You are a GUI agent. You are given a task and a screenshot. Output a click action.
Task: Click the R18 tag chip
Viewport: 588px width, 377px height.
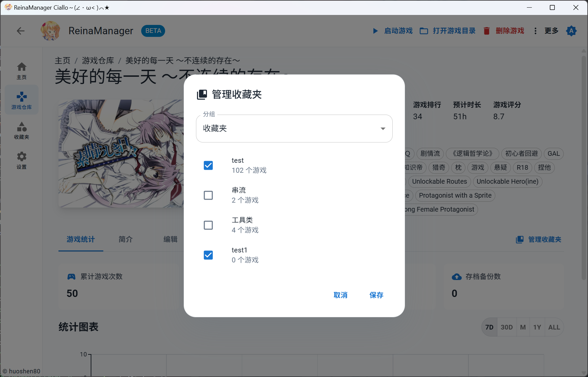[523, 167]
